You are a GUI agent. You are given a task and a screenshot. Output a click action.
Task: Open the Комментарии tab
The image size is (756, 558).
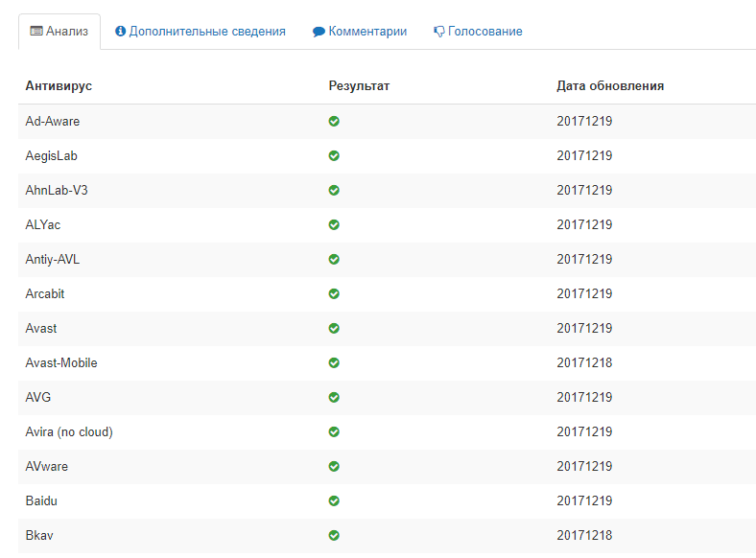click(x=360, y=32)
